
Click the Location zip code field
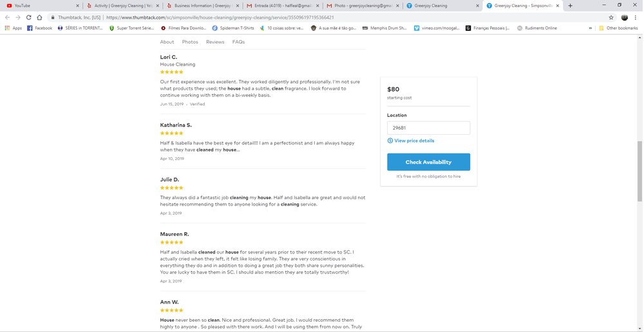tap(428, 128)
